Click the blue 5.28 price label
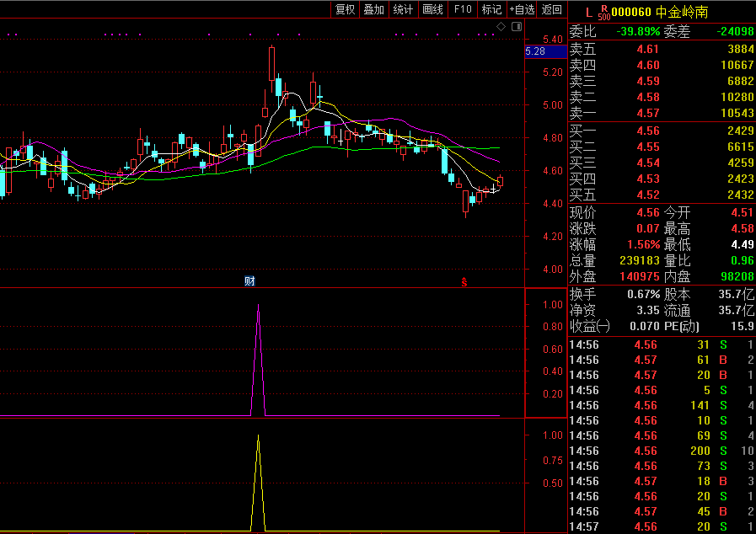The height and width of the screenshot is (534, 756). pos(546,51)
